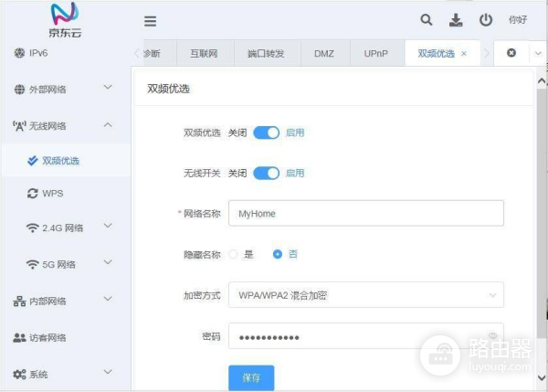Show password with the eye icon
The height and width of the screenshot is (392, 548).
pyautogui.click(x=493, y=335)
